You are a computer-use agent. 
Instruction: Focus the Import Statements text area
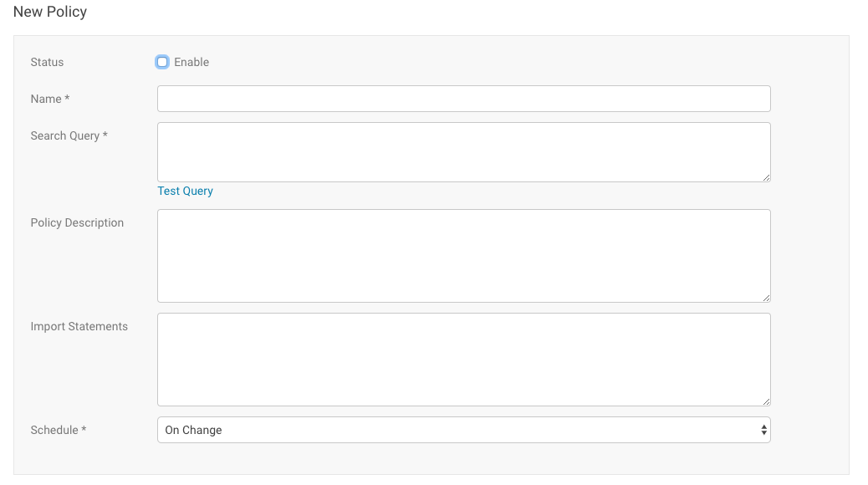tap(463, 359)
